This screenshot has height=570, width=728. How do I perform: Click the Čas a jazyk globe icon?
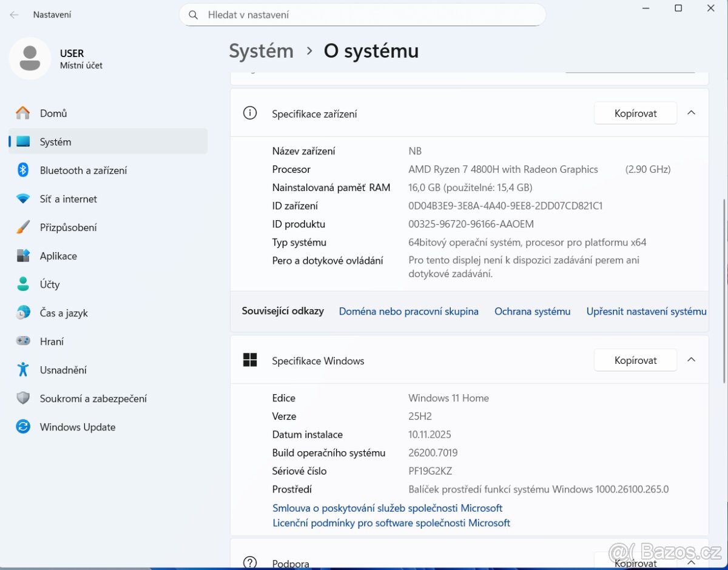[22, 313]
